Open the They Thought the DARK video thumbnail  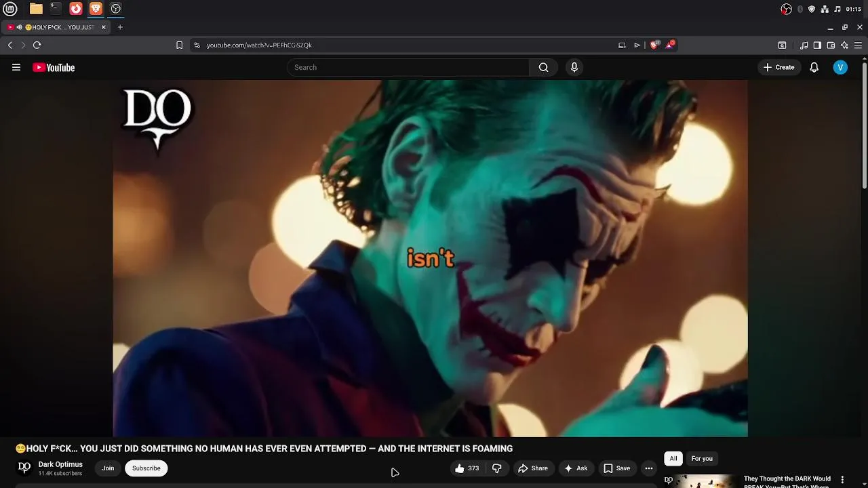click(702, 481)
